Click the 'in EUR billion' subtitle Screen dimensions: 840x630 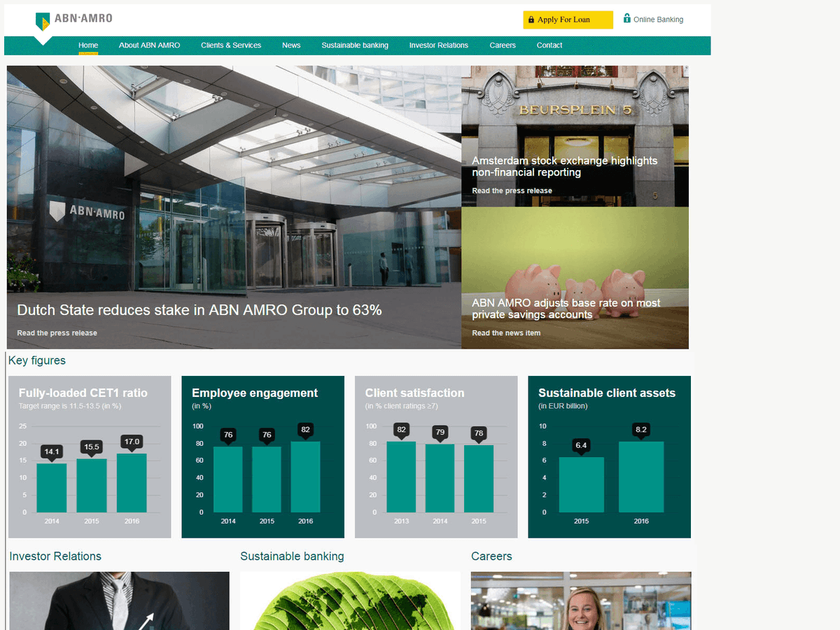563,406
